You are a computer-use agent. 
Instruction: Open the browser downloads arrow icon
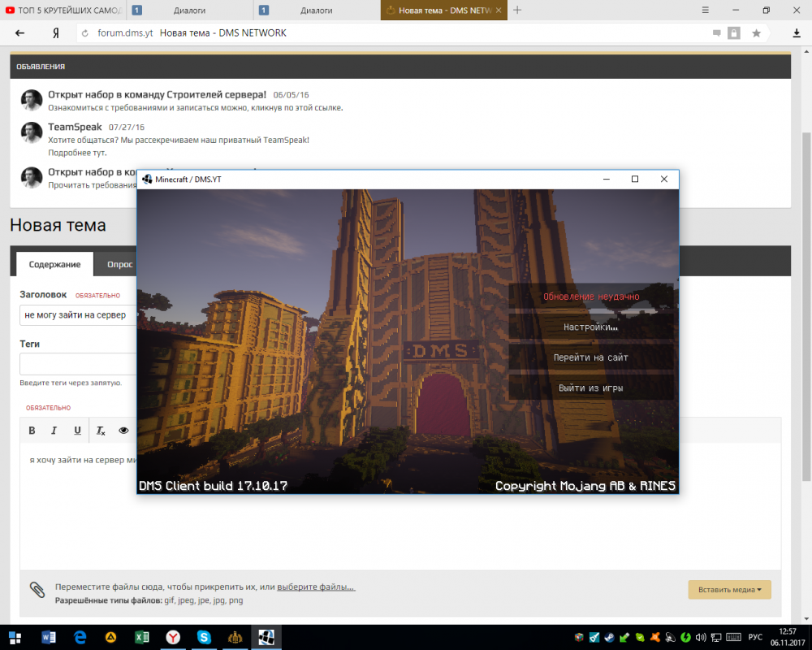(x=797, y=33)
